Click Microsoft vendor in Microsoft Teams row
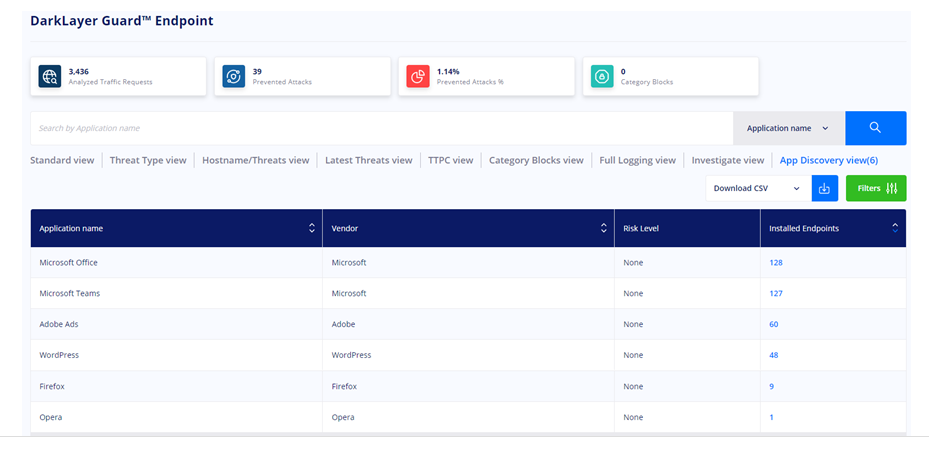This screenshot has width=929, height=449. (469, 293)
